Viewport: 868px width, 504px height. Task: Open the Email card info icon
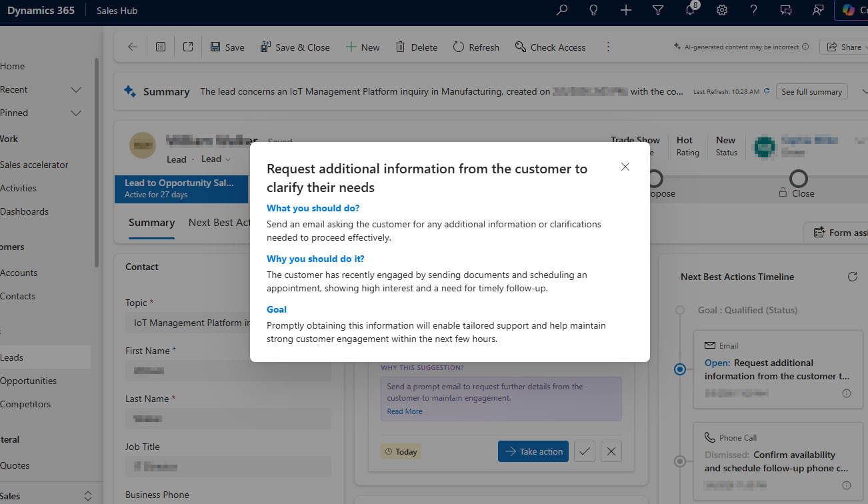click(x=847, y=393)
